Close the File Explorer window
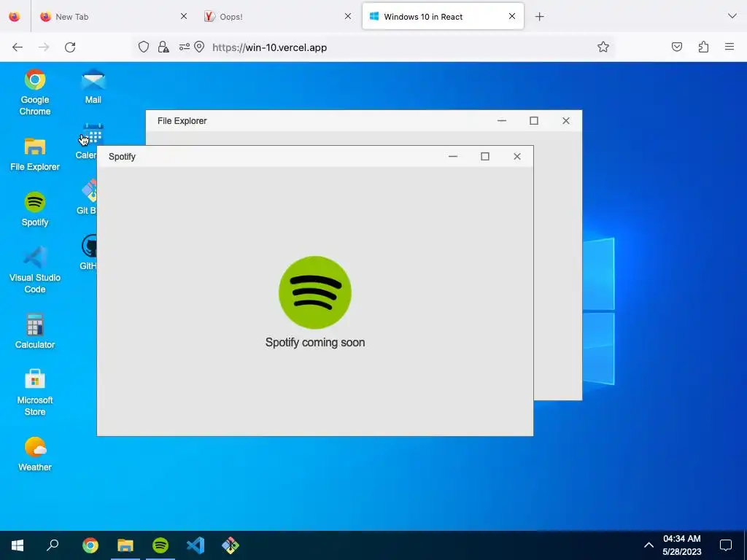The image size is (747, 560). coord(566,121)
